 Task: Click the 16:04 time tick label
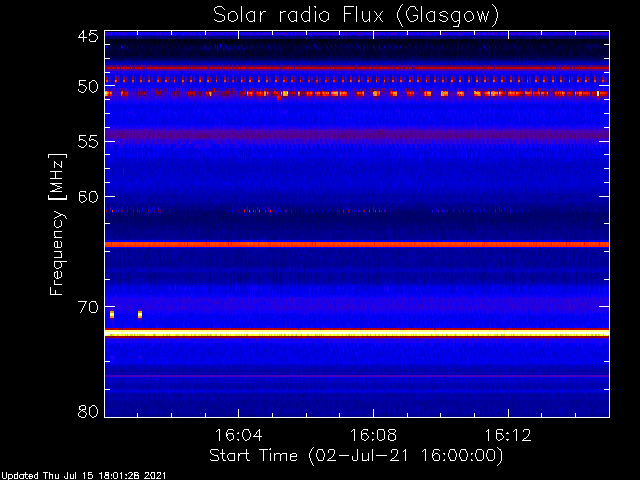[x=238, y=435]
